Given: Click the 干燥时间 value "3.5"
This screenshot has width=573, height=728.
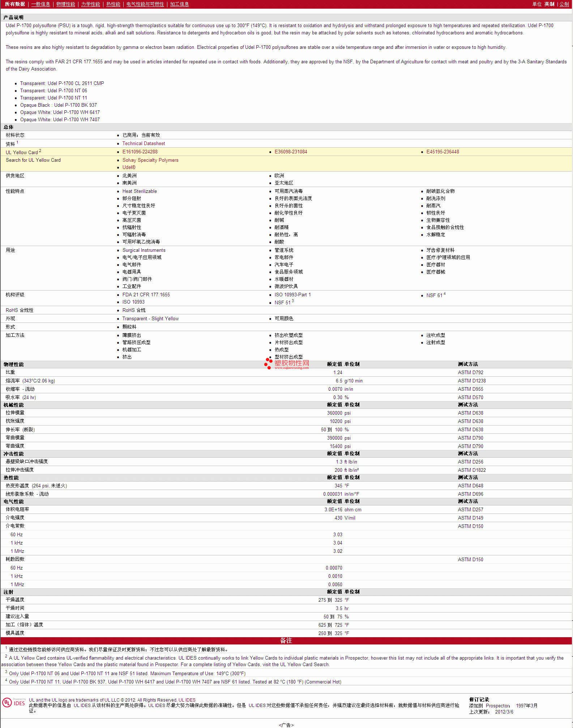Looking at the screenshot, I should [339, 609].
